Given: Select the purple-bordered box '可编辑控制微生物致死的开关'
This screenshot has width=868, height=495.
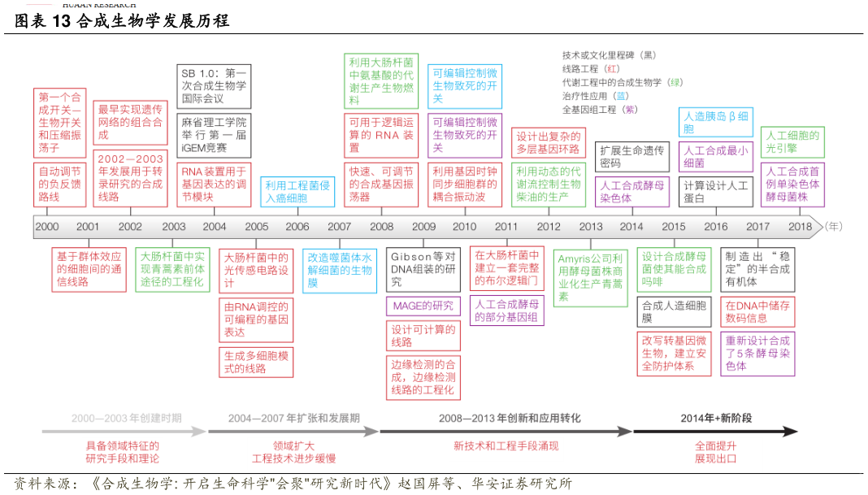Looking at the screenshot, I should [x=465, y=135].
